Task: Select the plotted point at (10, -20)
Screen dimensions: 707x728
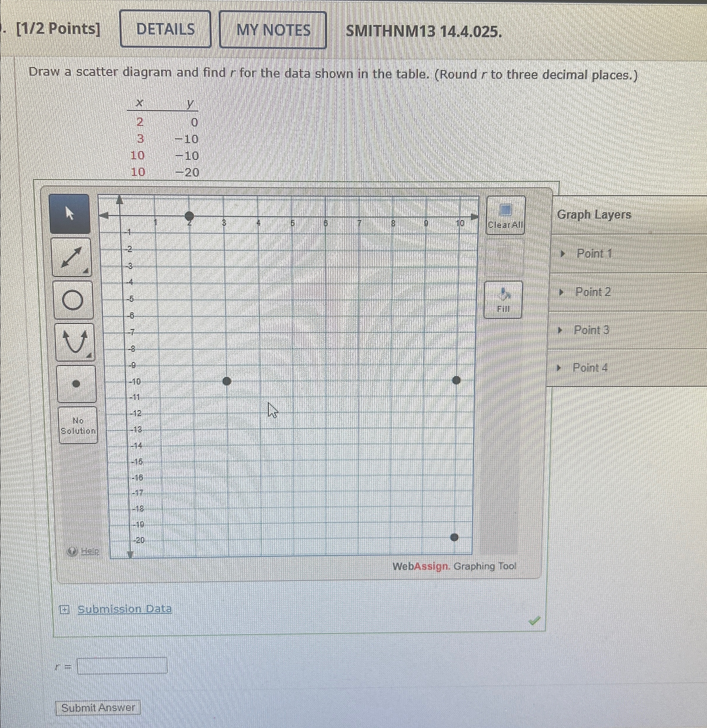Action: [454, 537]
